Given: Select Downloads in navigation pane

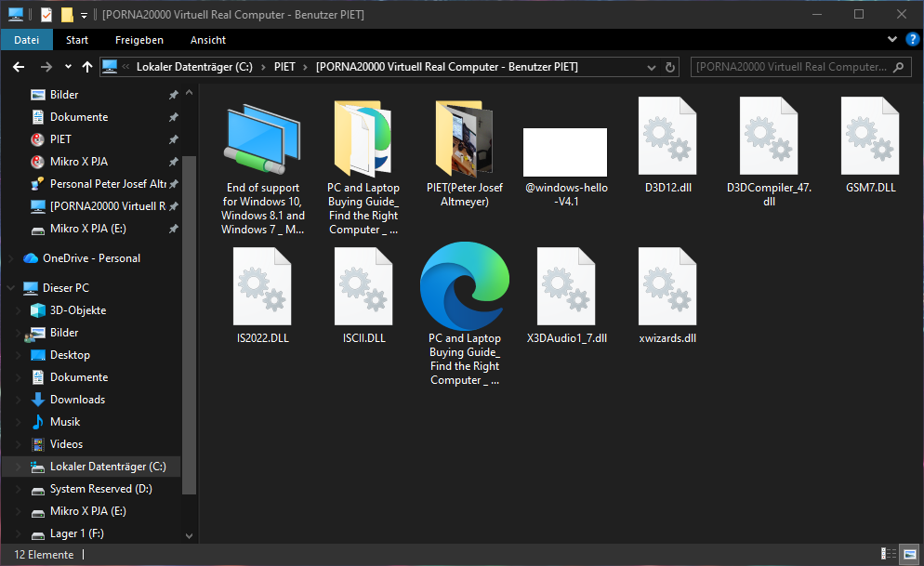Looking at the screenshot, I should [x=77, y=400].
